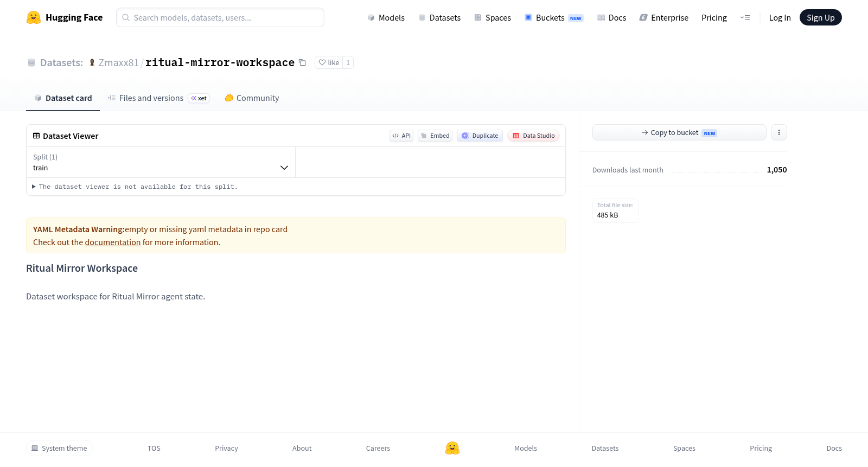
Task: Focus the search models, datasets, users field
Action: (220, 17)
